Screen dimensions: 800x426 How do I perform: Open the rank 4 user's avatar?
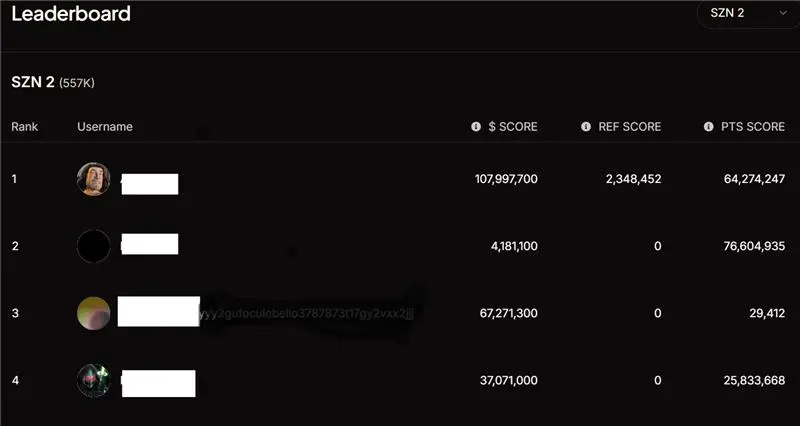(x=93, y=381)
